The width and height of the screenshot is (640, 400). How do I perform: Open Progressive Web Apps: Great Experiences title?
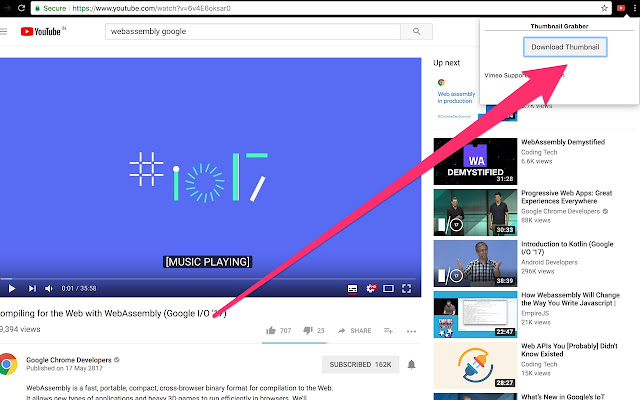pos(567,197)
